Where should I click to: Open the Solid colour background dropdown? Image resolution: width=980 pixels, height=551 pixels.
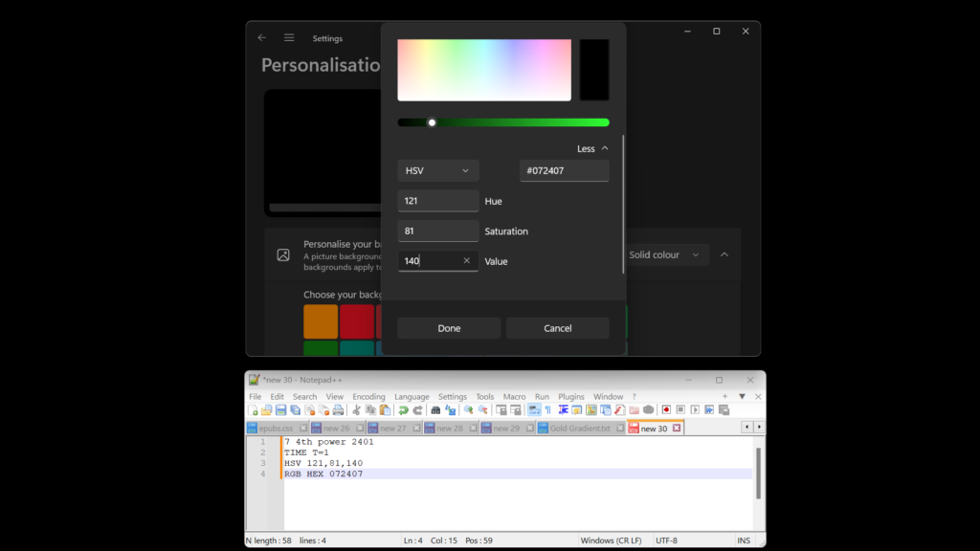(667, 255)
